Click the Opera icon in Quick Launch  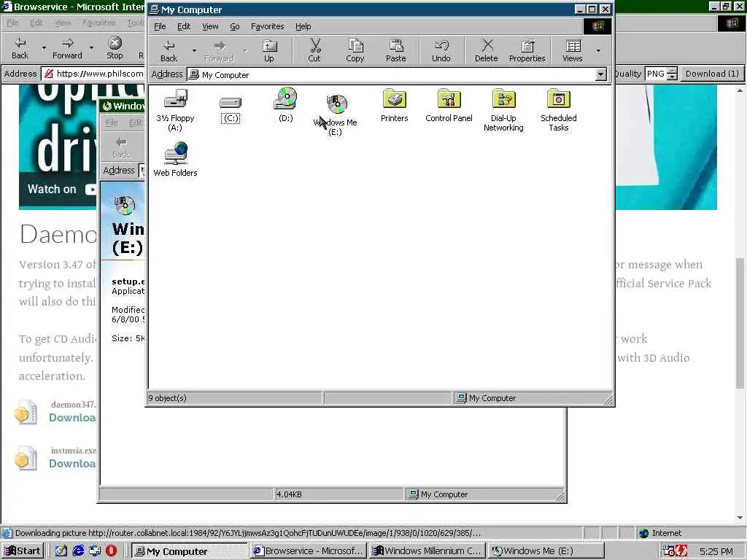click(111, 551)
